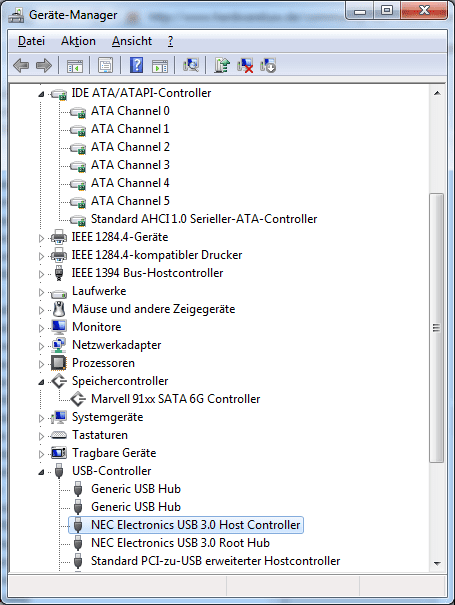Click the Update driver software icon
Screen dimensions: 455x605
coord(222,65)
